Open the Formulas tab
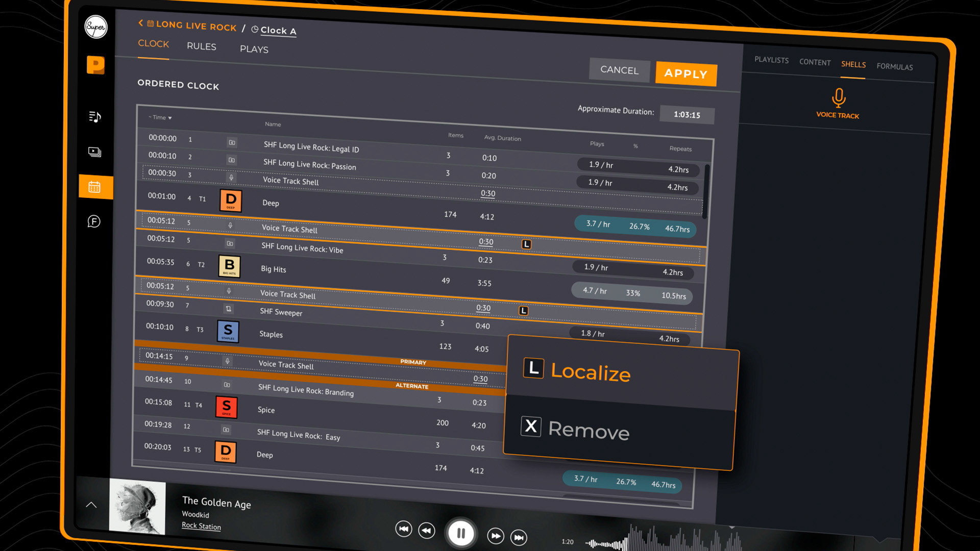The width and height of the screenshot is (980, 551). click(894, 67)
